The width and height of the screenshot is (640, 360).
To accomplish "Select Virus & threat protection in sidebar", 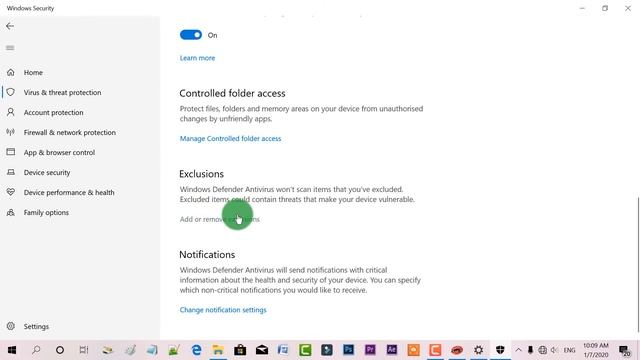I will [62, 92].
